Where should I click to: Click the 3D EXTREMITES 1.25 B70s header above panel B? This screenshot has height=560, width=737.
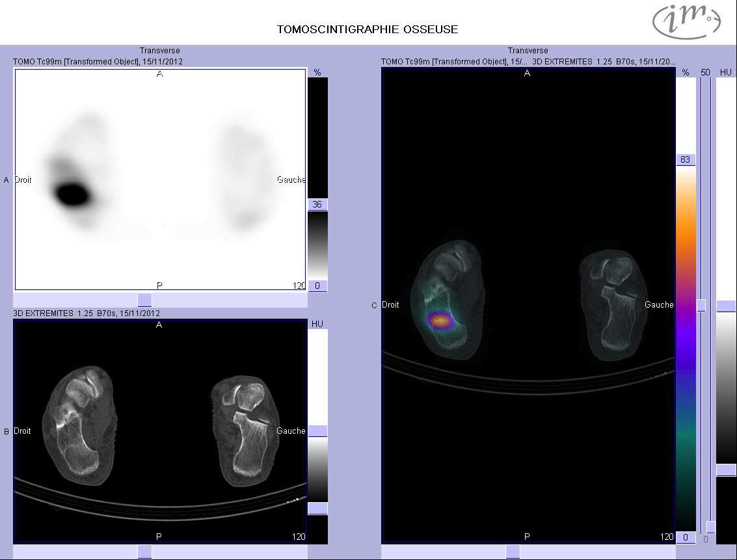click(87, 313)
